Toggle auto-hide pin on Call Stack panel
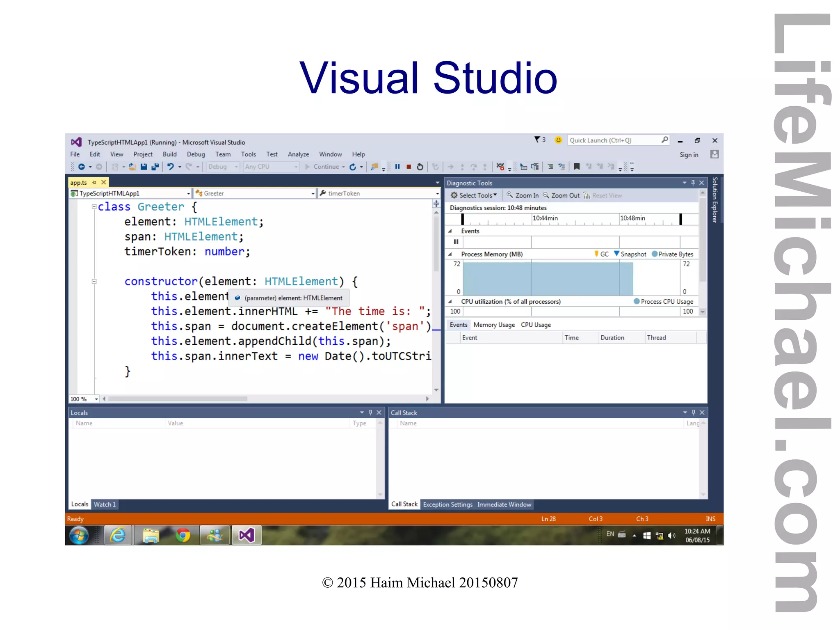Viewport: 840px width, 630px height. point(694,412)
